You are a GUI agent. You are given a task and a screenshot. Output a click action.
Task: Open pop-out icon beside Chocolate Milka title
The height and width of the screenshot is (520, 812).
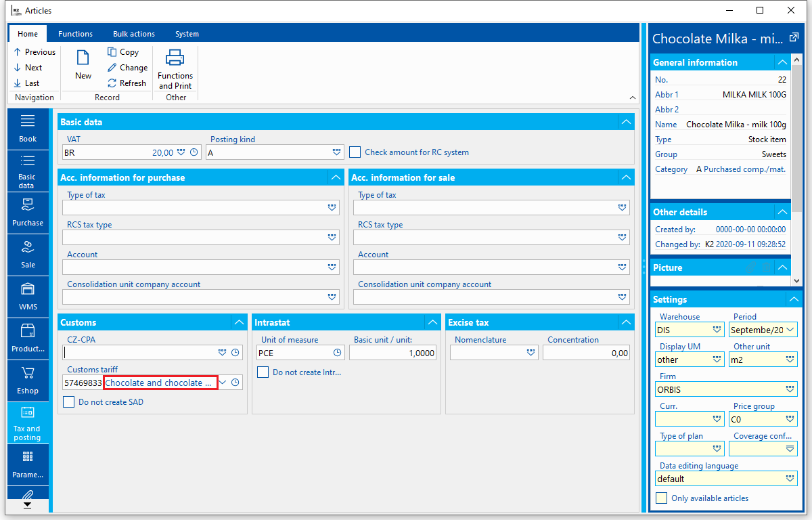(794, 37)
